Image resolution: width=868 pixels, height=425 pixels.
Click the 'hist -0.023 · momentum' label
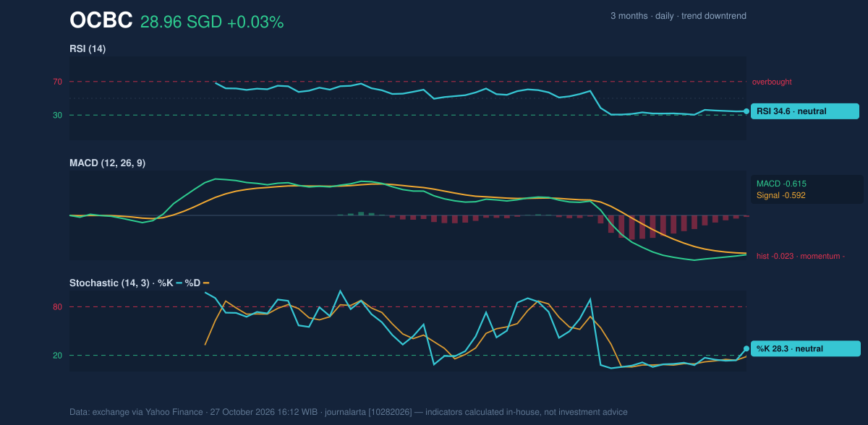point(800,256)
